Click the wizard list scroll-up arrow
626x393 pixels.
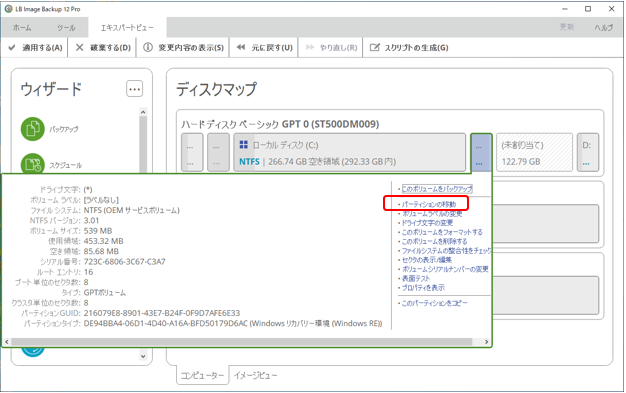tap(143, 112)
